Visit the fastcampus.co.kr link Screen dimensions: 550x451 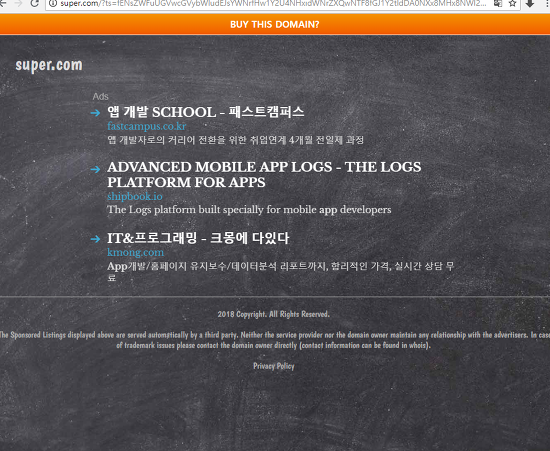[x=147, y=126]
